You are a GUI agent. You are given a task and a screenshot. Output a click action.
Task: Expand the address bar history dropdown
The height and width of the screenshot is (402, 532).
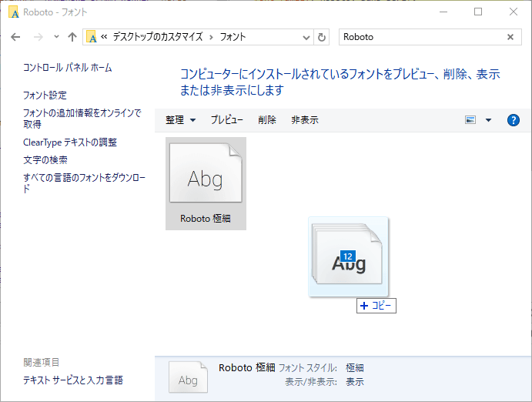pos(306,37)
